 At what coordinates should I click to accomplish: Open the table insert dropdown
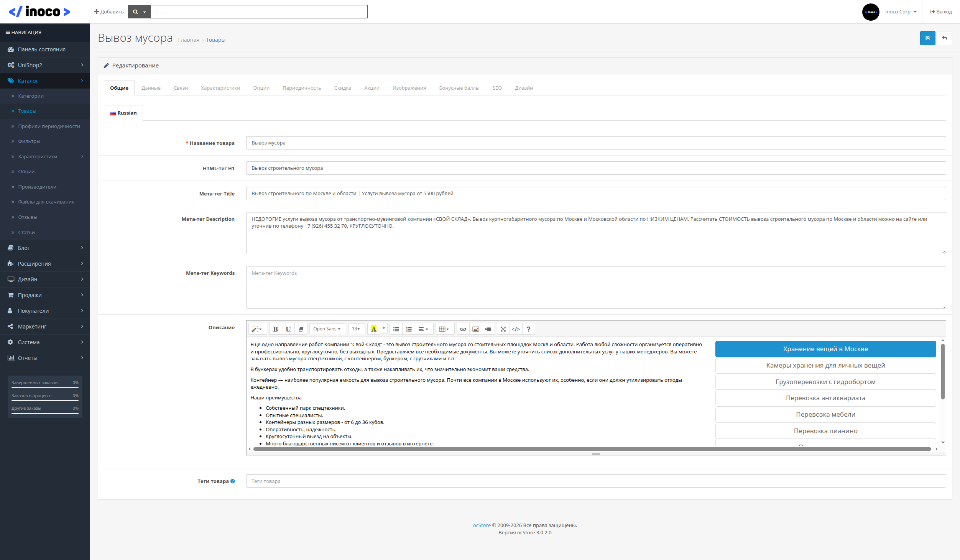click(444, 329)
